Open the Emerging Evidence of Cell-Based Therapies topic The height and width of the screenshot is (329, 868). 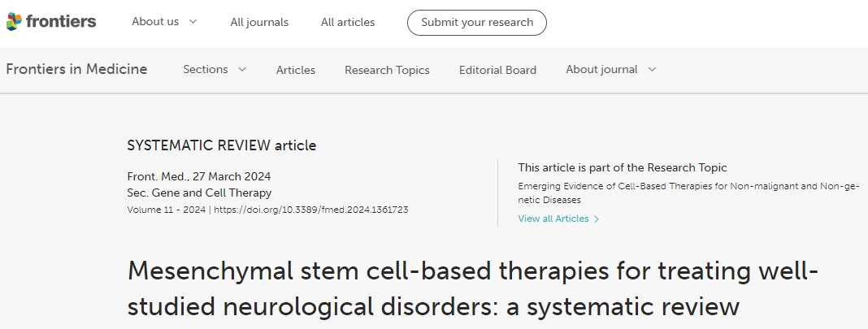point(688,193)
